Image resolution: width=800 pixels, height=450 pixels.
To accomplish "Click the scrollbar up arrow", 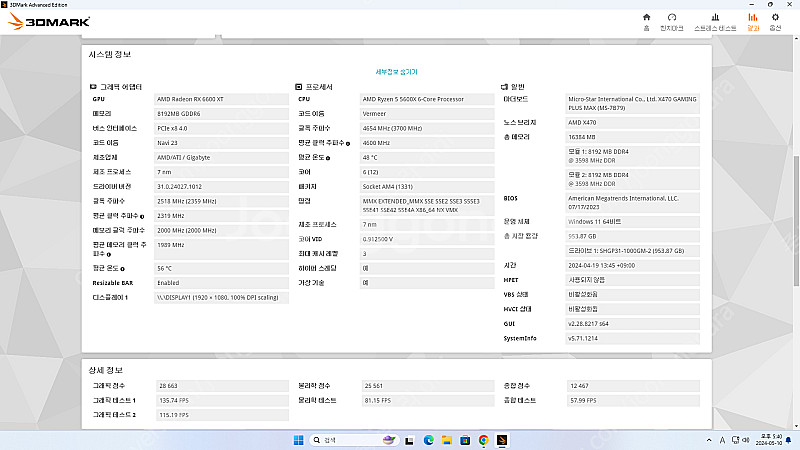I will [x=796, y=38].
